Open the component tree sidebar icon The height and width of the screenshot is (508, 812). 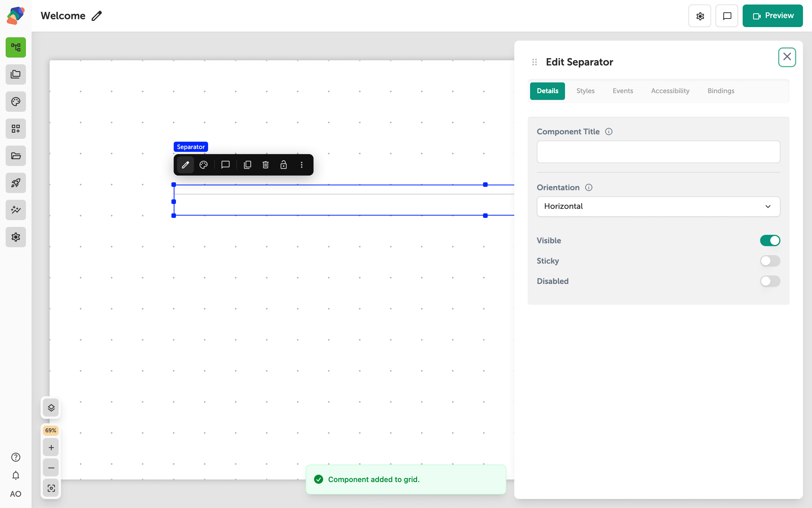click(16, 47)
